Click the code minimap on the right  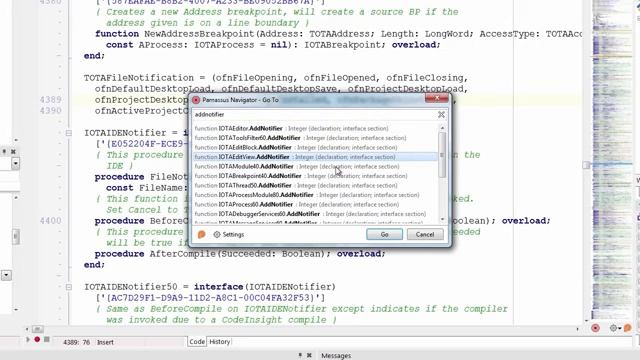(x=611, y=159)
